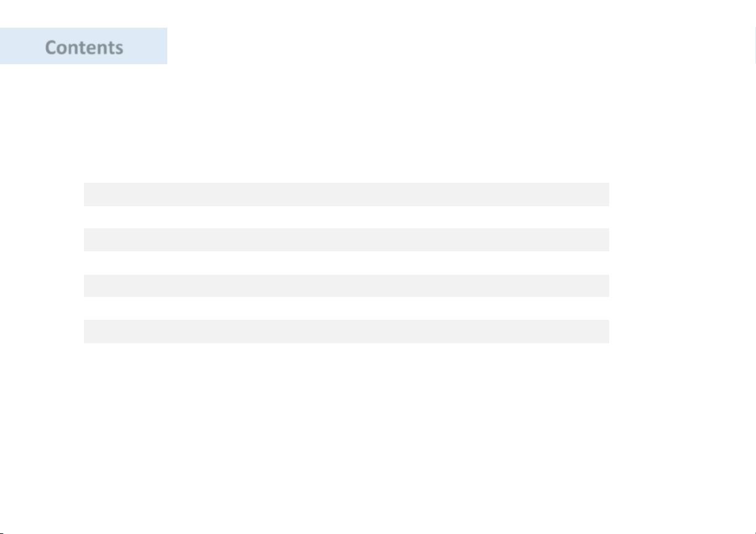Click left end of the fourth gray bar

(90, 331)
